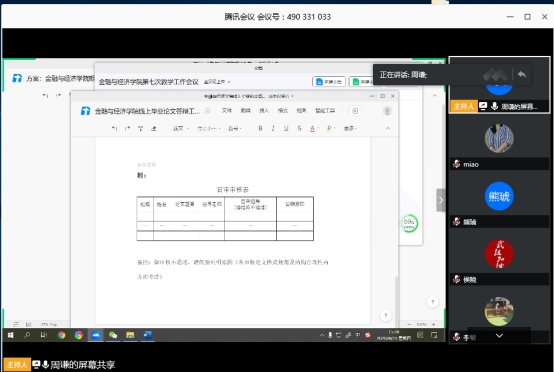Expand the participant list down chevron
554x372 pixels.
pyautogui.click(x=499, y=336)
